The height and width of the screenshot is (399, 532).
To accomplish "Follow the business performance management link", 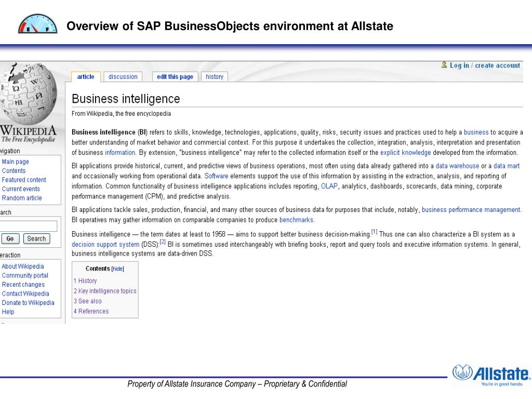I will click(471, 210).
